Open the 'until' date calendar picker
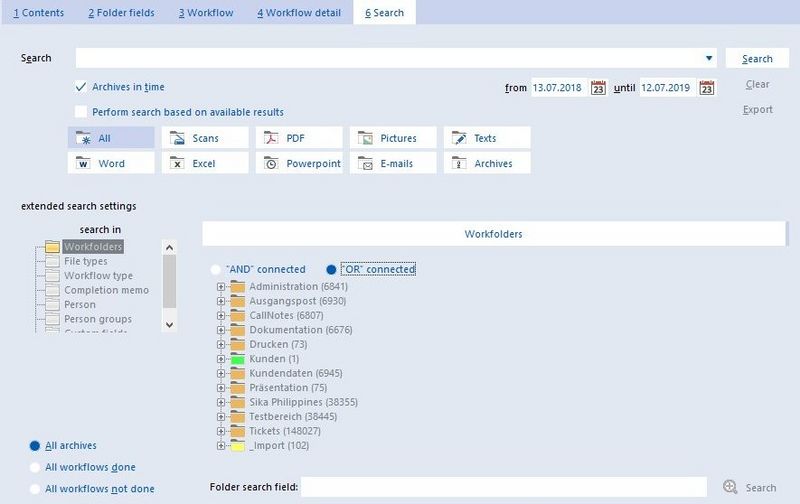This screenshot has height=504, width=800. 707,88
